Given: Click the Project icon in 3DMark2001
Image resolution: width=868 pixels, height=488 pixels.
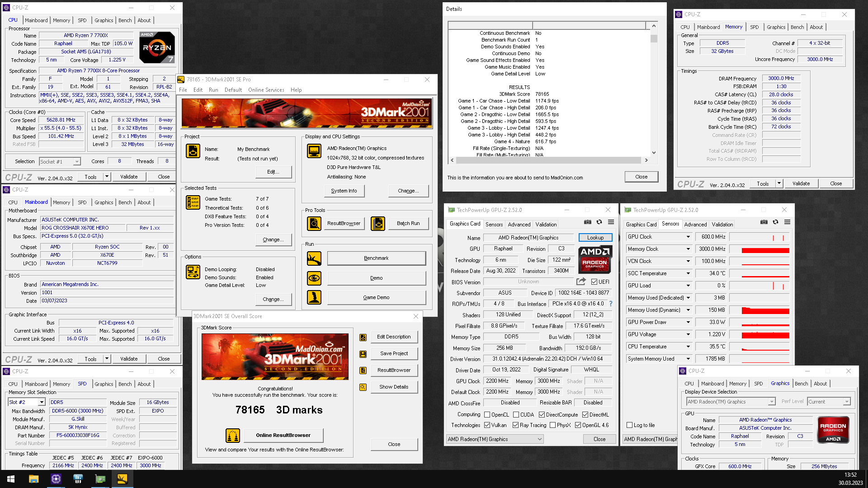Looking at the screenshot, I should click(x=193, y=151).
